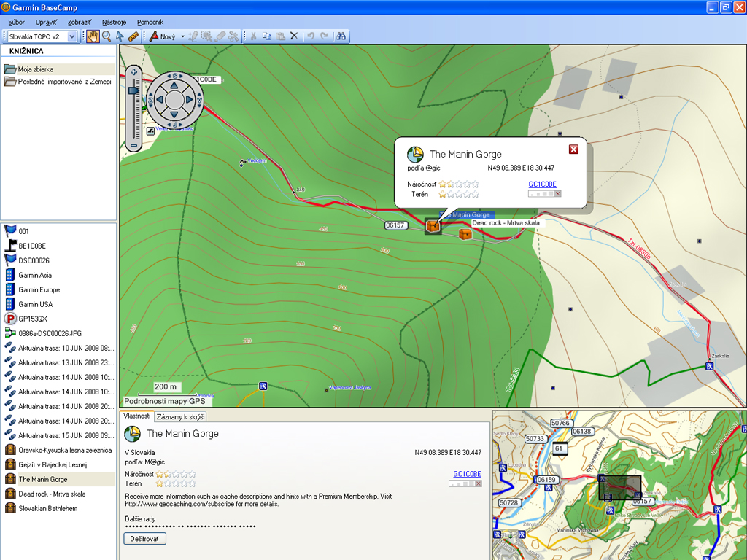
Task: Activate the Measure ruler tool
Action: (x=133, y=36)
